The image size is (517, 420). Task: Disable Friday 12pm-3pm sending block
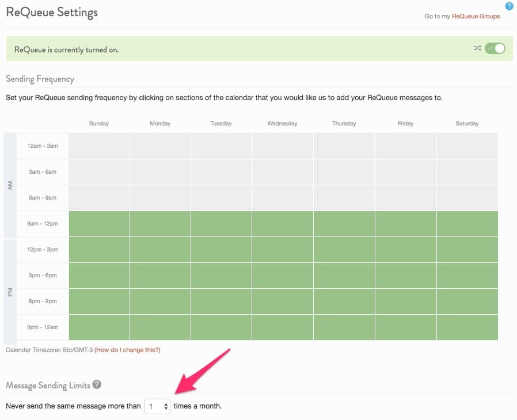[405, 249]
